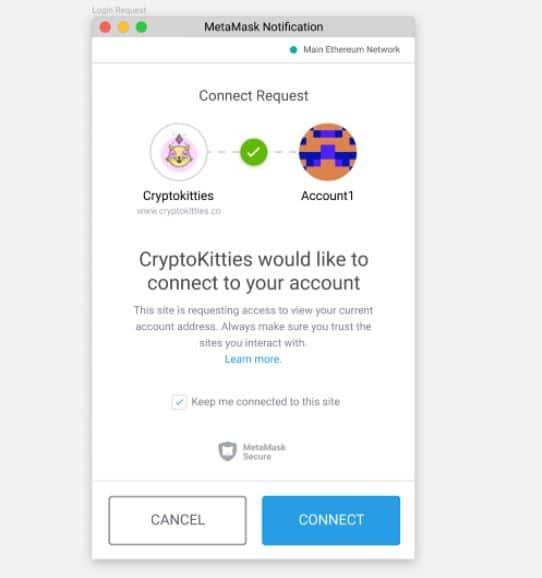Select the Account1 label
The width and height of the screenshot is (542, 578).
coord(327,196)
